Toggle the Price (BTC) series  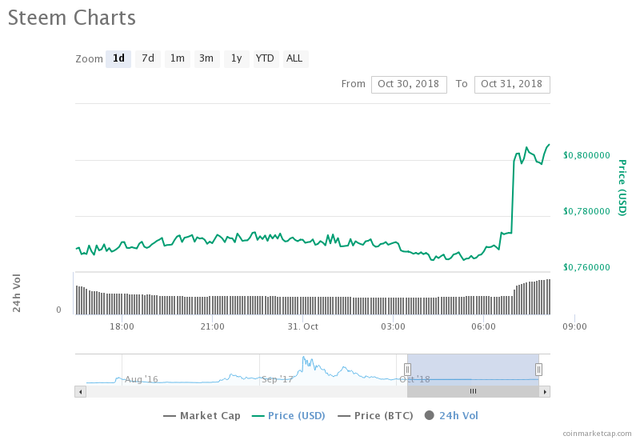(376, 416)
